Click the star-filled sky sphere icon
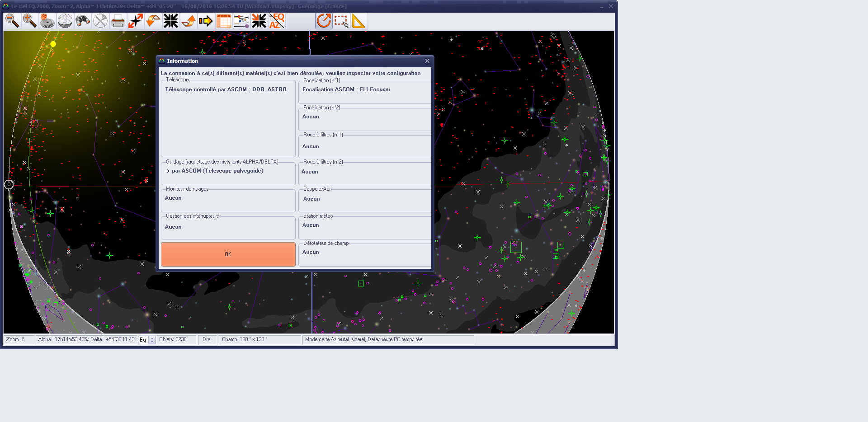 click(65, 21)
